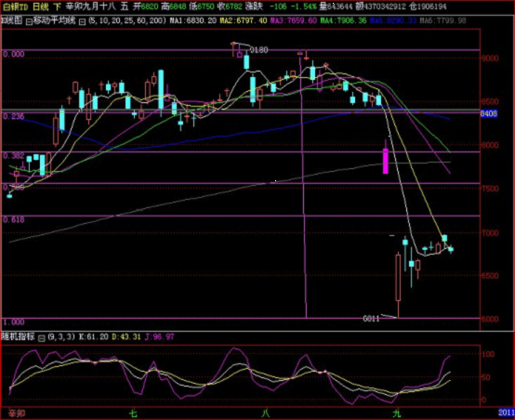The width and height of the screenshot is (515, 420).
Task: Click the highlighted 2011 year label
Action: 507,413
